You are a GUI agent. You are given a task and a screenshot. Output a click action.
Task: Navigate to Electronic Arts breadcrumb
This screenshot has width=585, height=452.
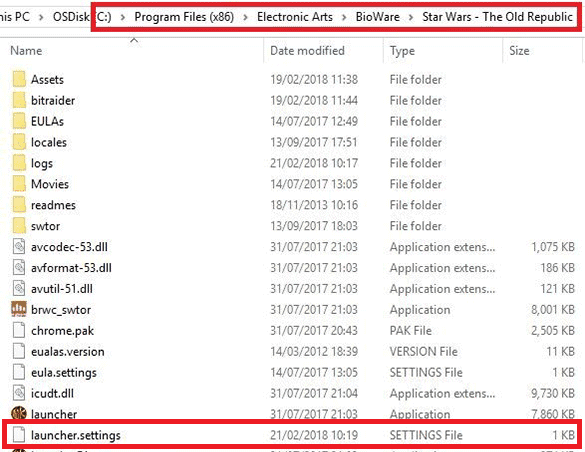[x=295, y=17]
